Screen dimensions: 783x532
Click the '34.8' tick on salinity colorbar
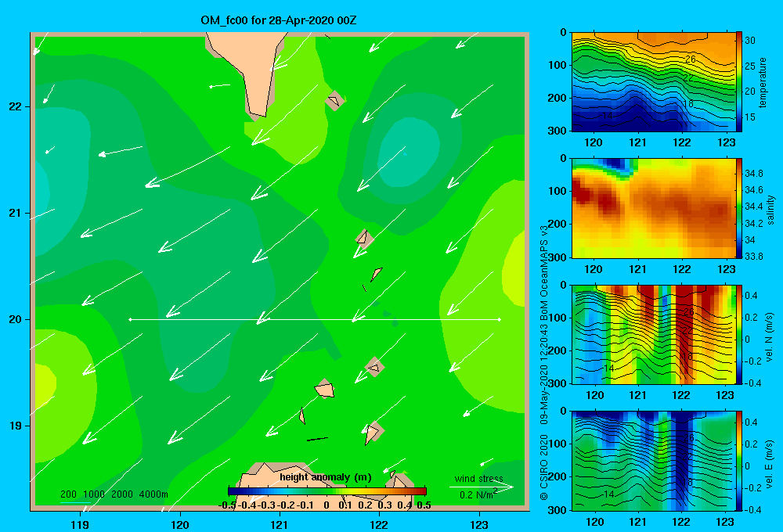click(x=753, y=173)
